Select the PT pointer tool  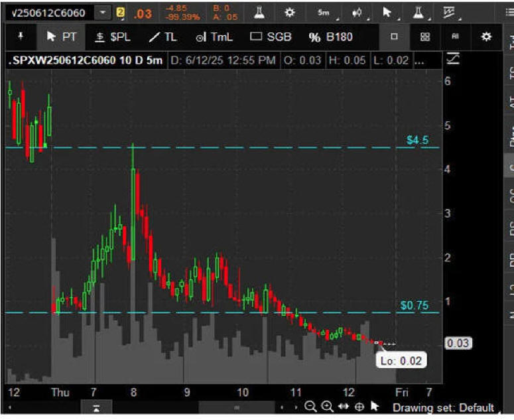(x=62, y=36)
